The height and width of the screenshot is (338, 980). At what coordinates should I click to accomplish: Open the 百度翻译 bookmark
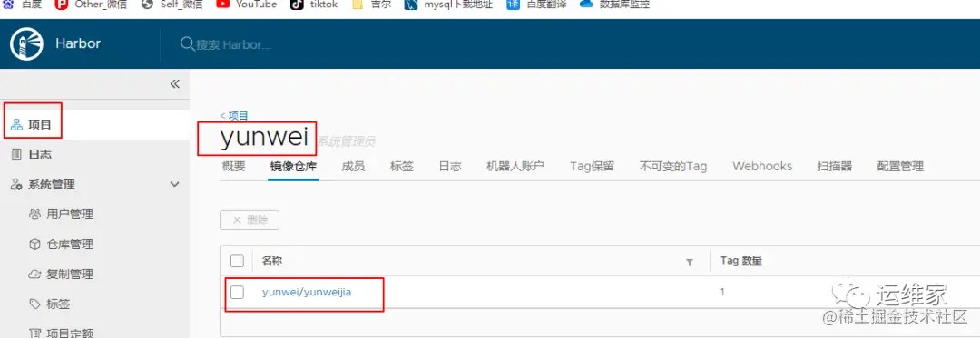click(x=536, y=5)
